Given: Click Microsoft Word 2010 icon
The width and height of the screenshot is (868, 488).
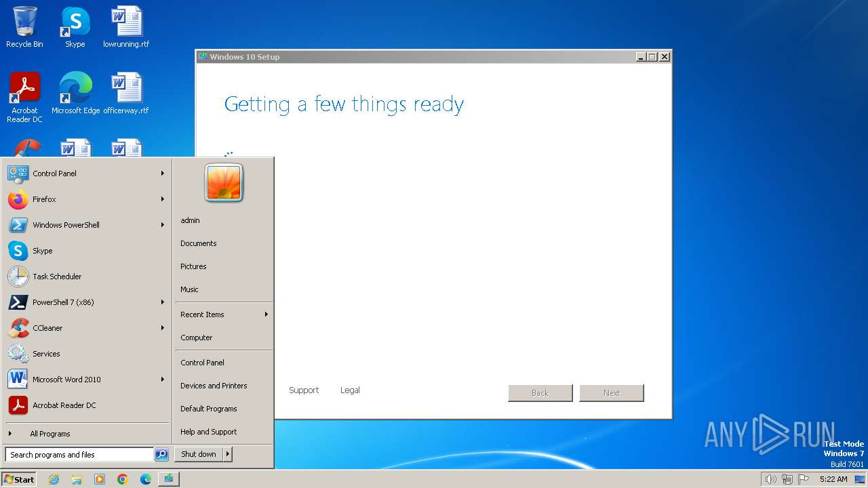Looking at the screenshot, I should click(18, 380).
